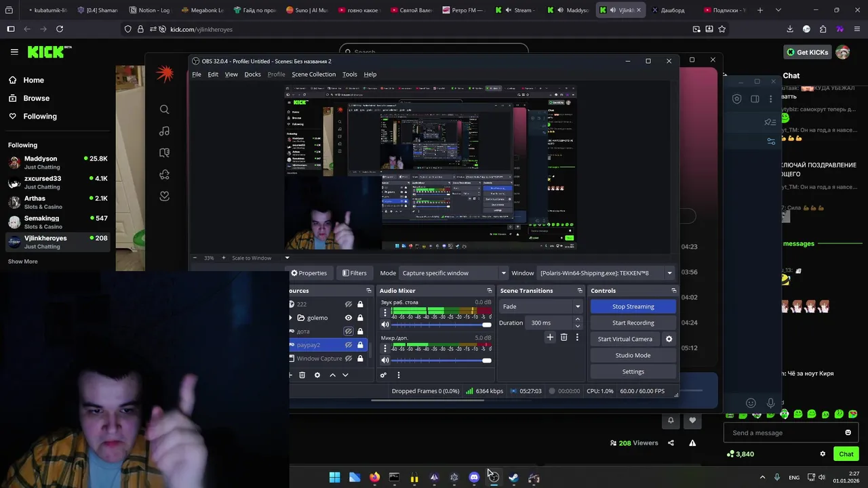Click the Kick share stream icon

pyautogui.click(x=671, y=443)
